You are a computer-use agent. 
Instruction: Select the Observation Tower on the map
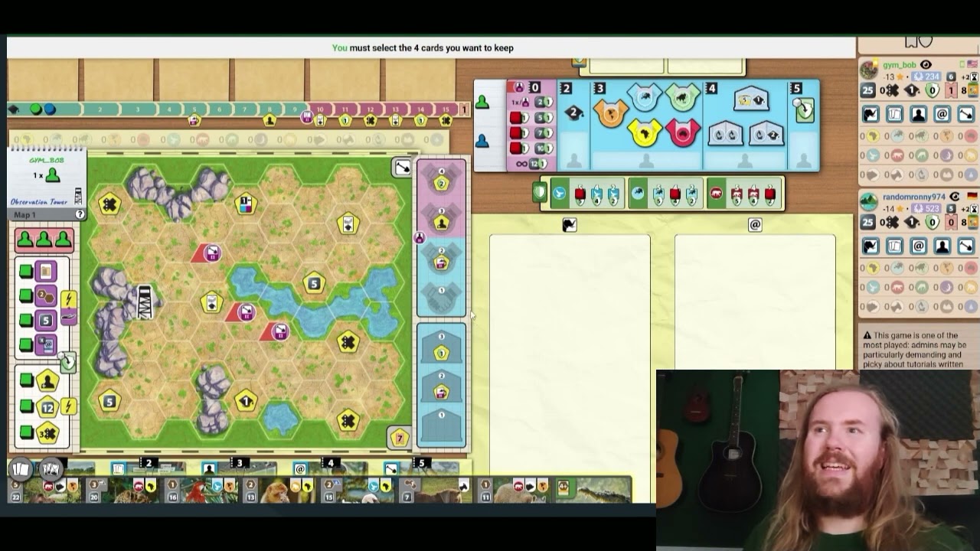click(x=144, y=302)
